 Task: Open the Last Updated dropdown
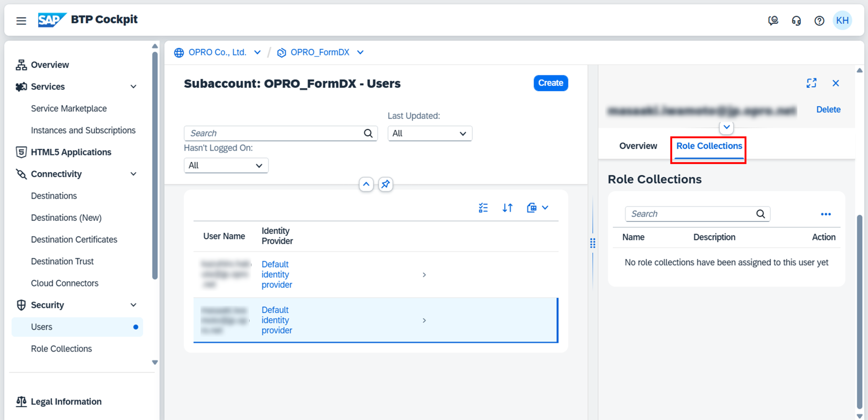(430, 133)
